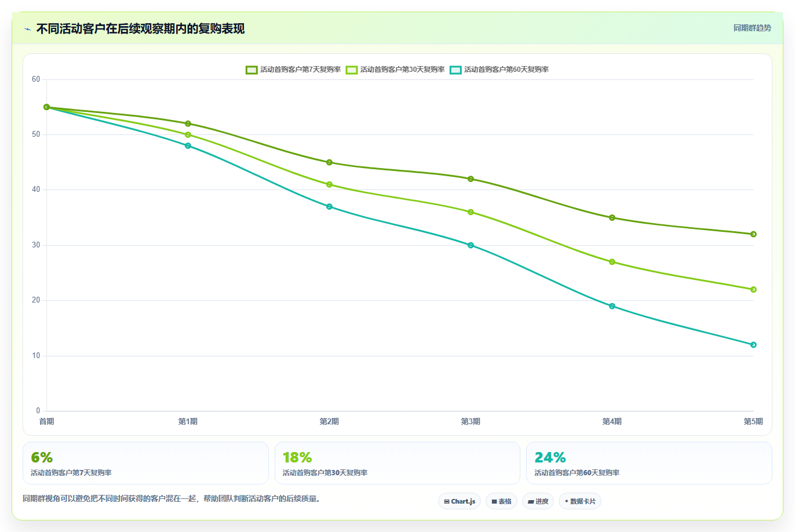This screenshot has height=532, width=795.
Task: Click the 7-day series point at 第3期
Action: [x=471, y=179]
